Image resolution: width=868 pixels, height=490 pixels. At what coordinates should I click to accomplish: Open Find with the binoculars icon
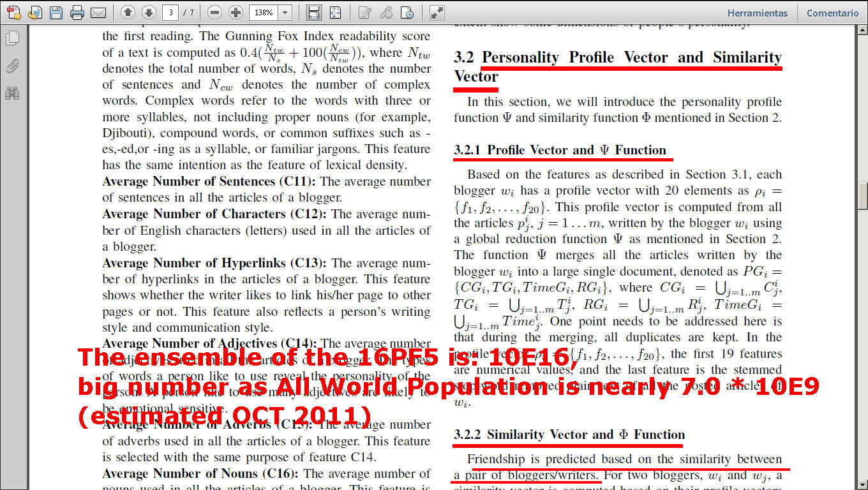coord(11,93)
